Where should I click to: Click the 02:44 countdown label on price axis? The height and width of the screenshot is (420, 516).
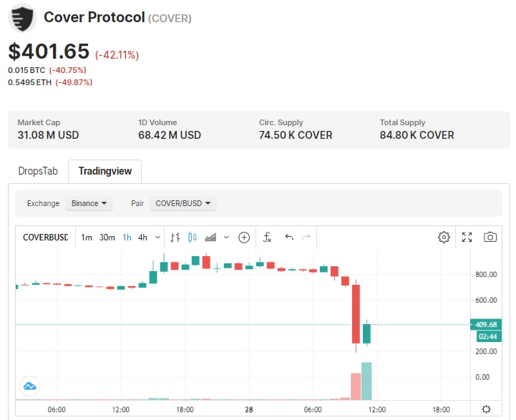point(489,336)
